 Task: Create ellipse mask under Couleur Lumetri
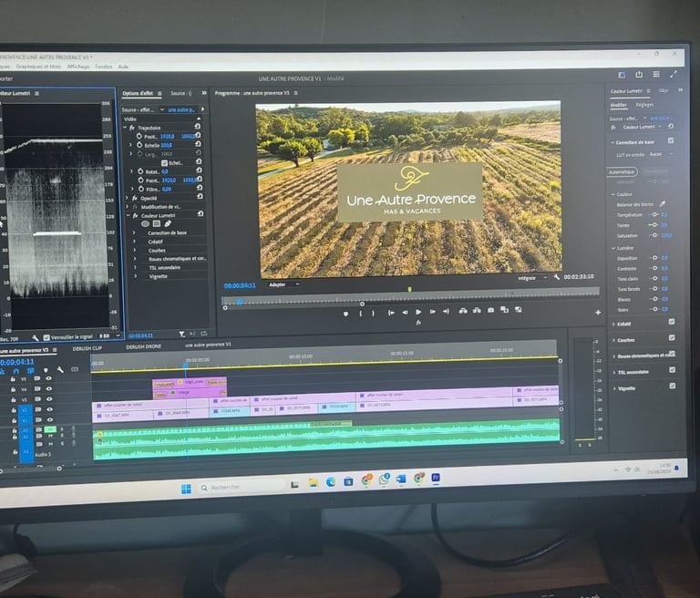tap(145, 223)
